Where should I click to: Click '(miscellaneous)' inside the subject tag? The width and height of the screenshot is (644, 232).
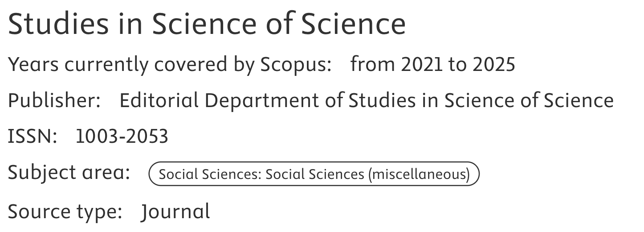pyautogui.click(x=419, y=174)
